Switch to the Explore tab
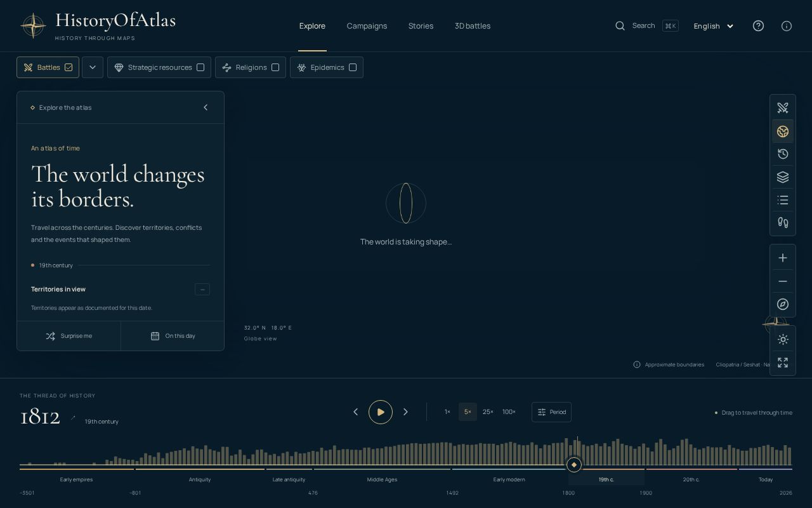 (312, 26)
